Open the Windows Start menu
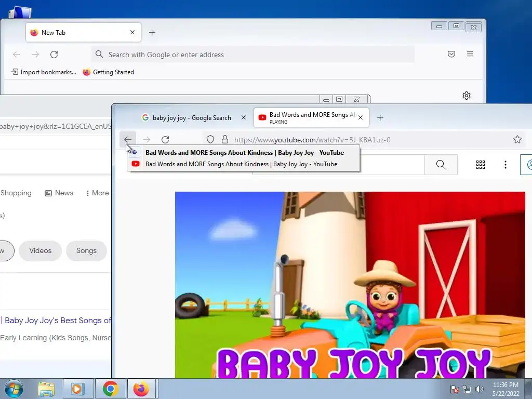The image size is (532, 399). [x=14, y=389]
